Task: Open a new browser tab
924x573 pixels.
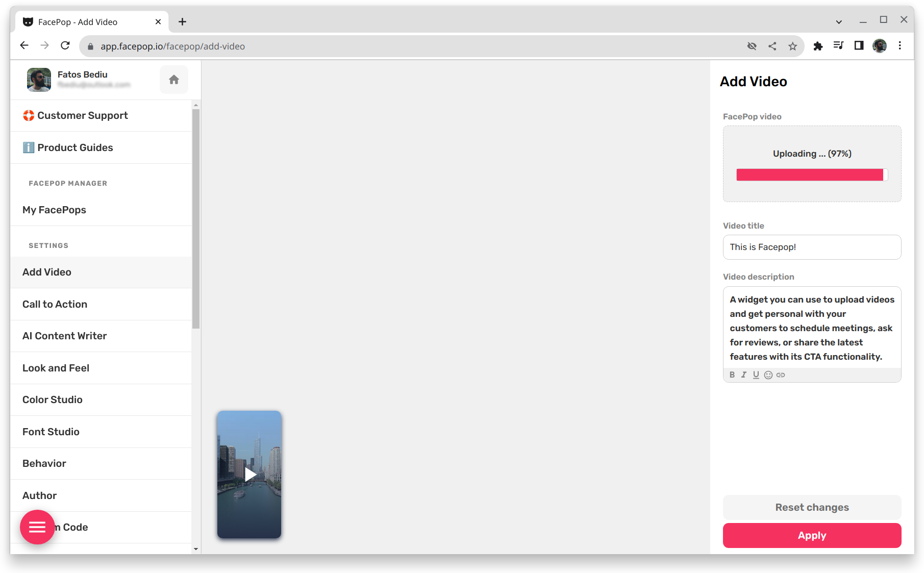Action: pyautogui.click(x=182, y=22)
